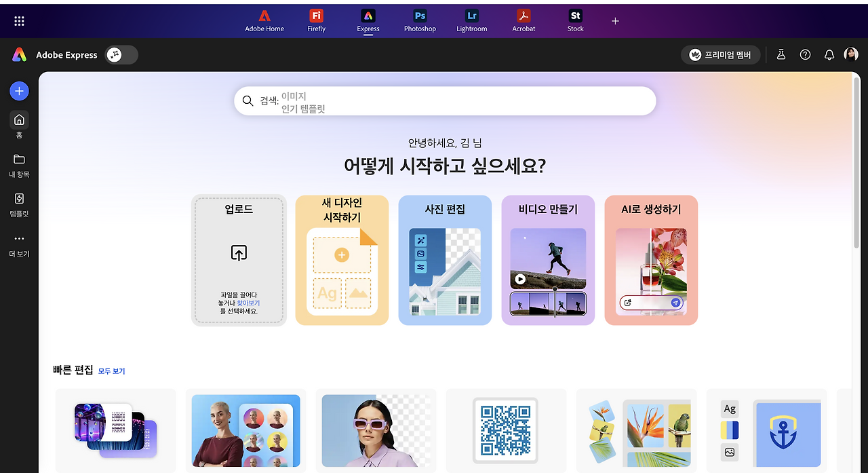The width and height of the screenshot is (868, 473).
Task: Open 내 항목 folder in sidebar
Action: (19, 165)
